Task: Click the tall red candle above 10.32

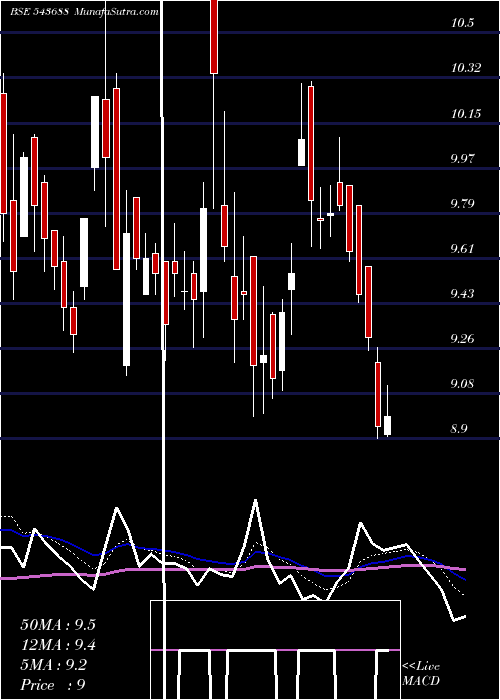Action: [214, 37]
